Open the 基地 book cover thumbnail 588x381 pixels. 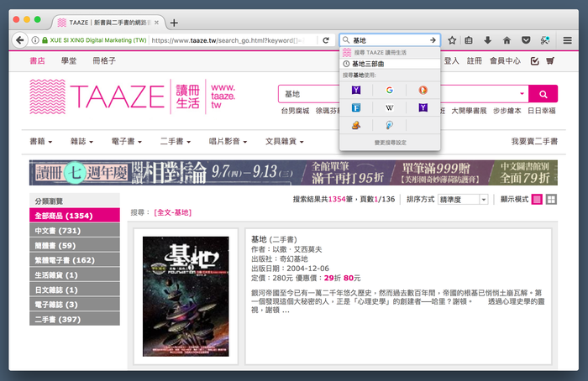click(186, 296)
